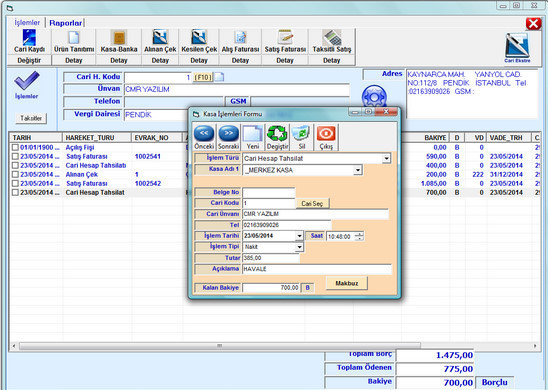This screenshot has height=390, width=548.
Task: Click the Borçlu status label
Action: [x=495, y=382]
